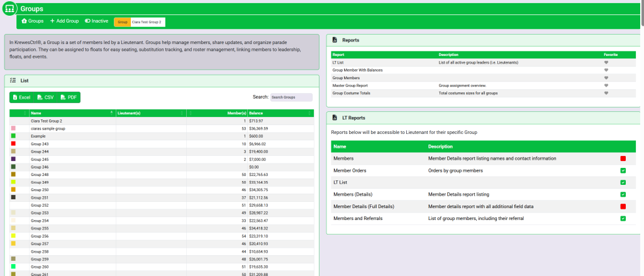This screenshot has width=644, height=276.
Task: Sort the list by Balance column
Action: [256, 113]
